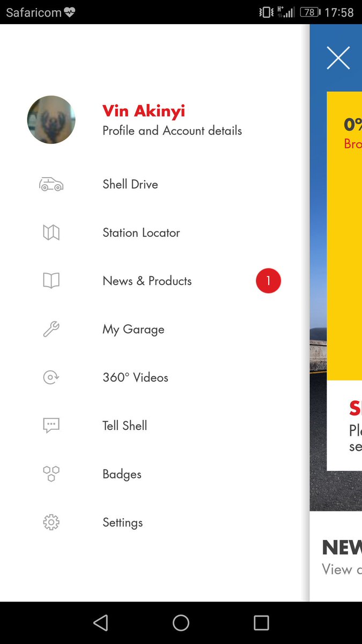
Task: Open Settings menu item
Action: 123,523
